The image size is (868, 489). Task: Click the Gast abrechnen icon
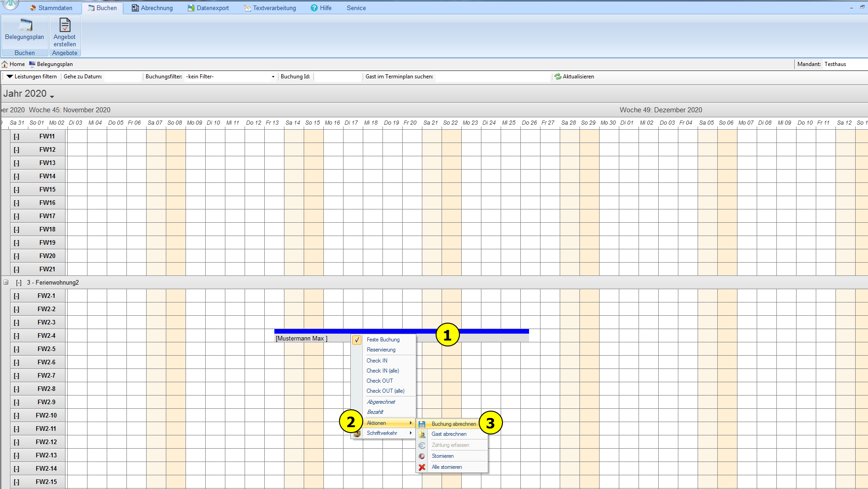coord(422,434)
